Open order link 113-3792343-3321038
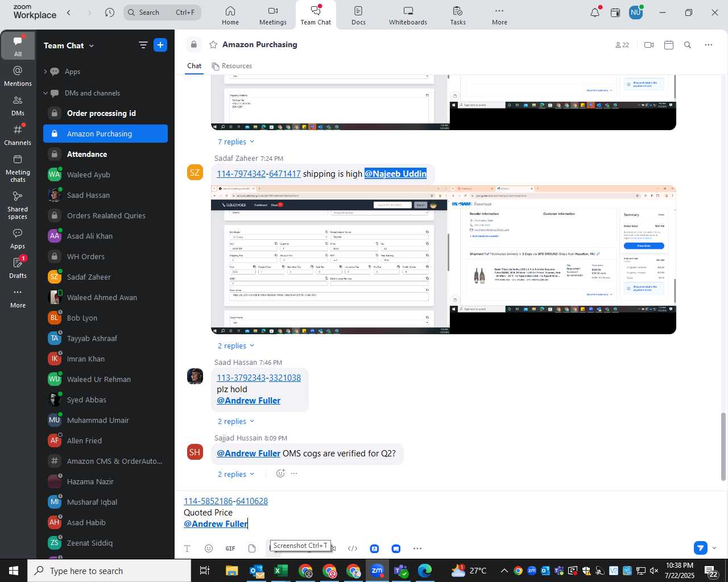This screenshot has width=728, height=582. (x=259, y=377)
